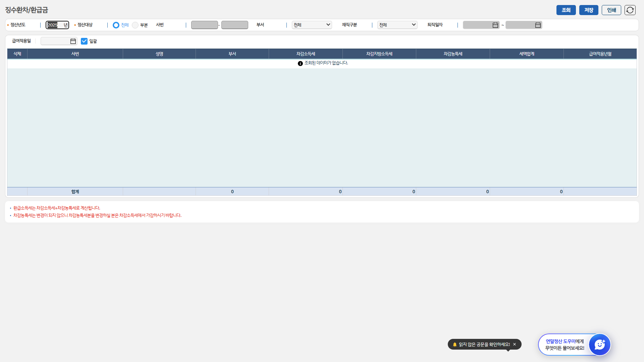This screenshot has width=644, height=362.
Task: Open the 퇴직일자 end date calendar icon
Action: click(538, 25)
